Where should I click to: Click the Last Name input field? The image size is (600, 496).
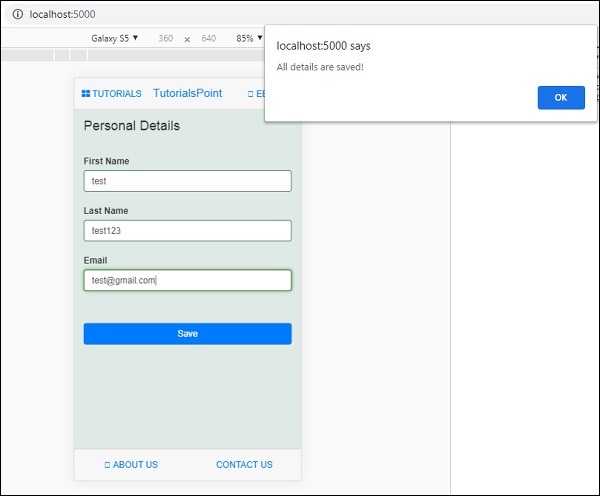tap(187, 231)
